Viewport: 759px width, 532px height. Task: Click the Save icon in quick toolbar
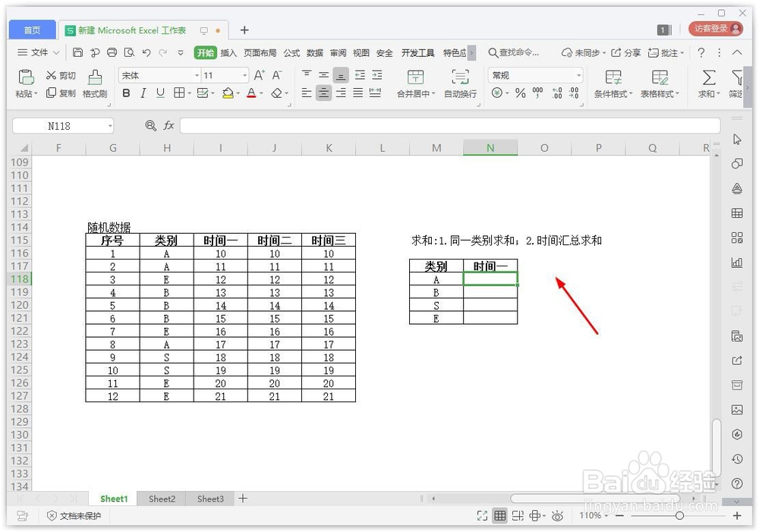pos(77,52)
